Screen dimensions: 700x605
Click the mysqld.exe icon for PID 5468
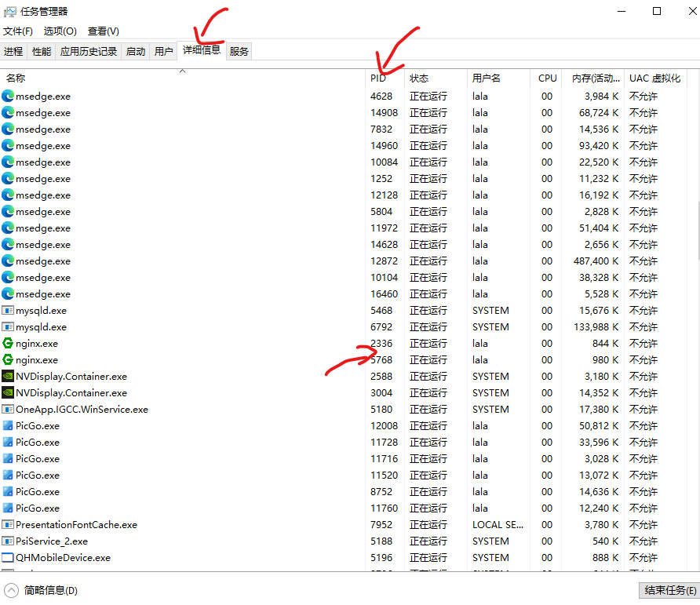(8, 310)
